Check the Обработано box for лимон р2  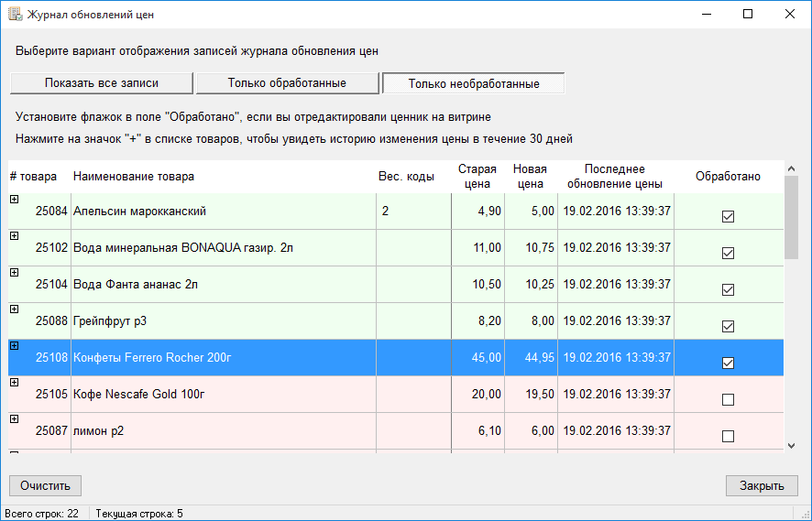pyautogui.click(x=729, y=437)
